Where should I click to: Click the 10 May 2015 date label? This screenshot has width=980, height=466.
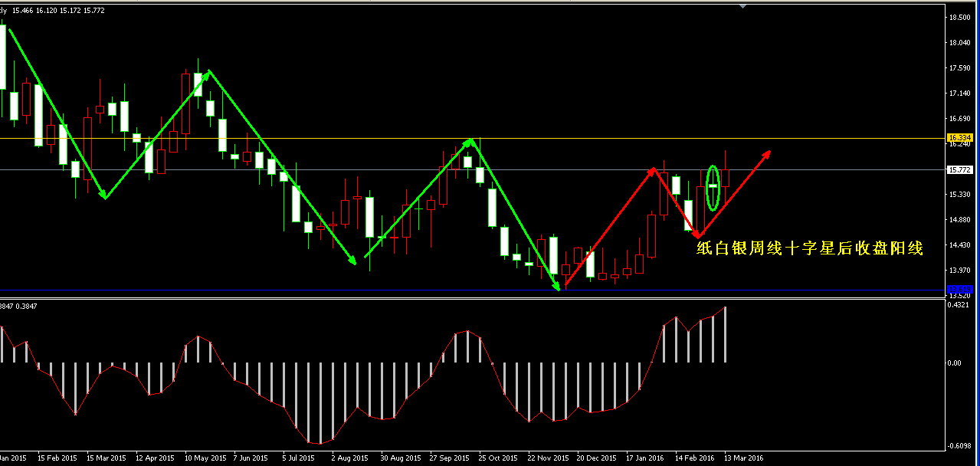206,458
